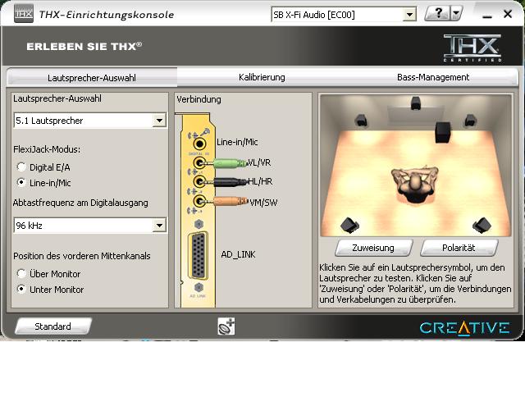This screenshot has height=420, width=525.
Task: Test the rear left speaker icon
Action: pyautogui.click(x=349, y=225)
